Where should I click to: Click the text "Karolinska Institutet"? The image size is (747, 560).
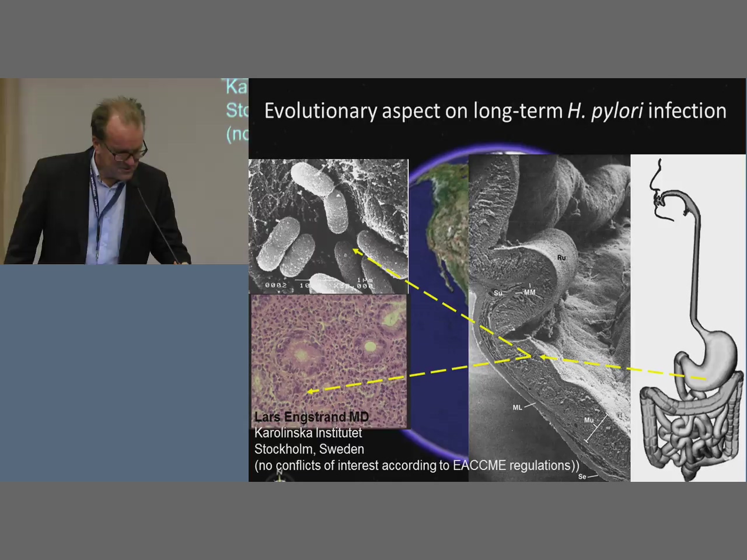pyautogui.click(x=308, y=433)
